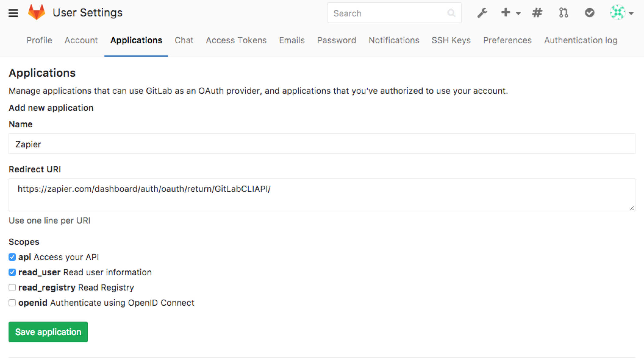Click the plus new item icon
Image resolution: width=644 pixels, height=363 pixels.
pos(506,12)
